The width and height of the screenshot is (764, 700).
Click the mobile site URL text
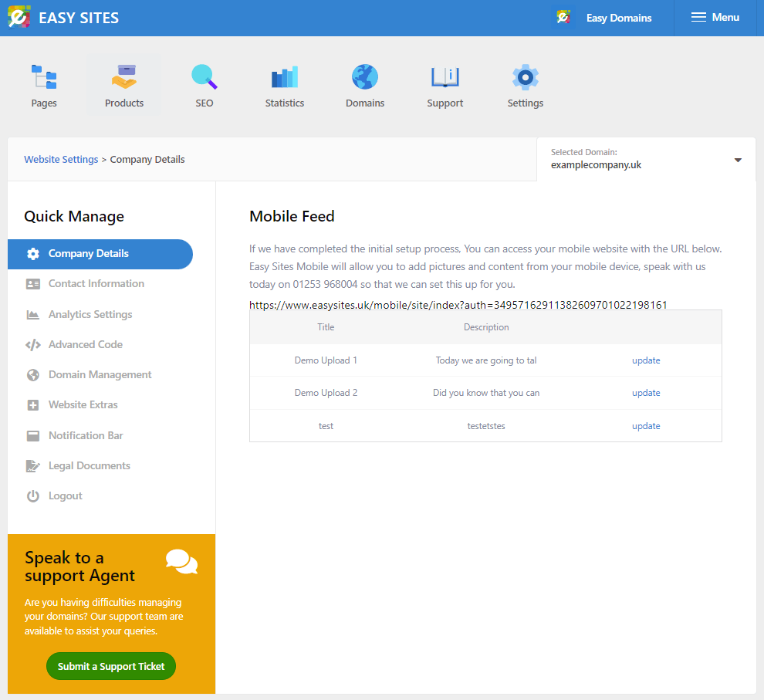[458, 305]
